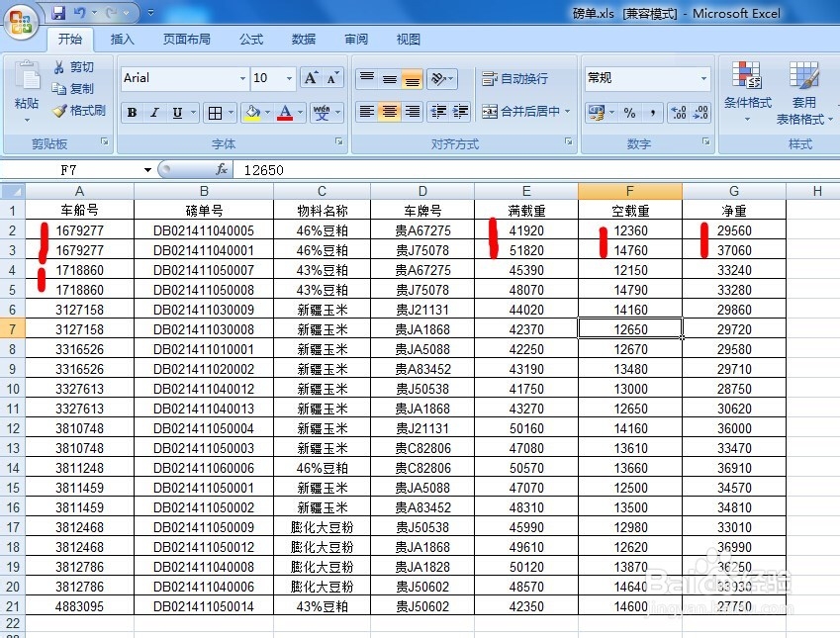Switch to the 数据 ribbon tab
This screenshot has height=638, width=840.
[303, 39]
